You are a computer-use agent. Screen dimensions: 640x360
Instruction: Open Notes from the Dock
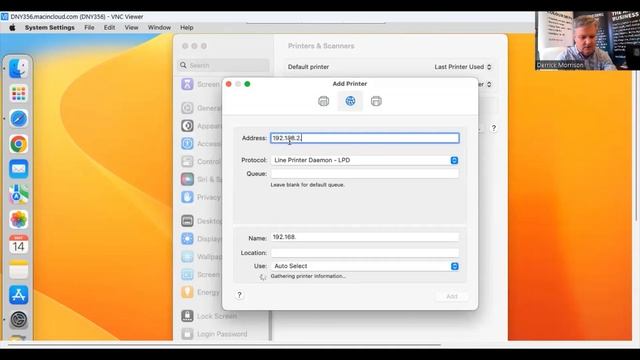pyautogui.click(x=18, y=270)
